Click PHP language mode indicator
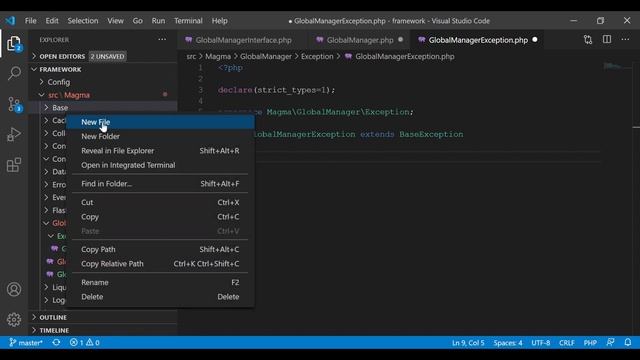 pyautogui.click(x=590, y=342)
